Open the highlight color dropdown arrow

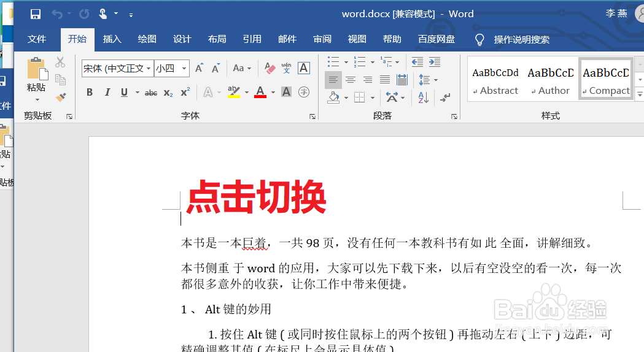click(x=246, y=93)
